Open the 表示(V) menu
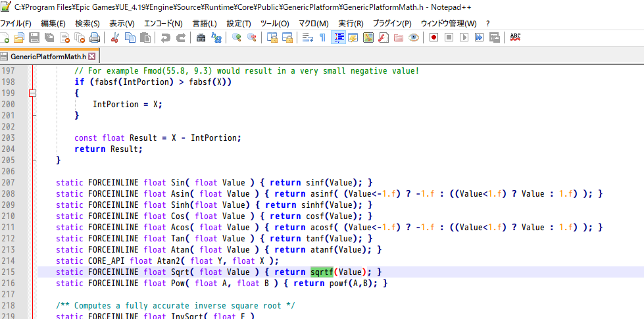Screen dimensions: 644x319 pyautogui.click(x=122, y=24)
